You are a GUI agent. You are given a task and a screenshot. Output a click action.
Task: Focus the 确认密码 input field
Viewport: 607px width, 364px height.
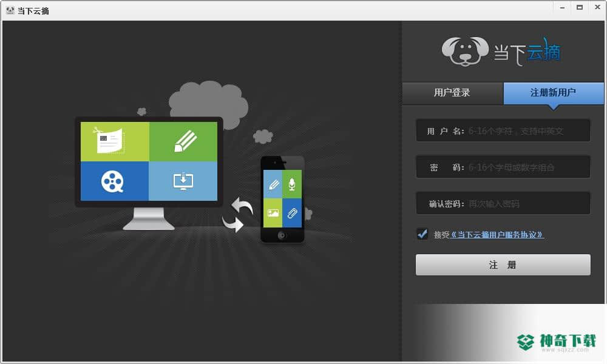click(503, 203)
